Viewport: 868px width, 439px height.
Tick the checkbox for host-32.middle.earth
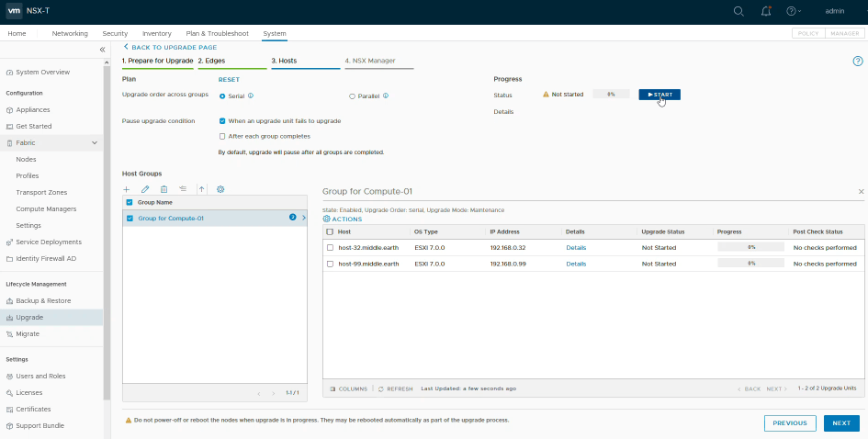(x=330, y=248)
